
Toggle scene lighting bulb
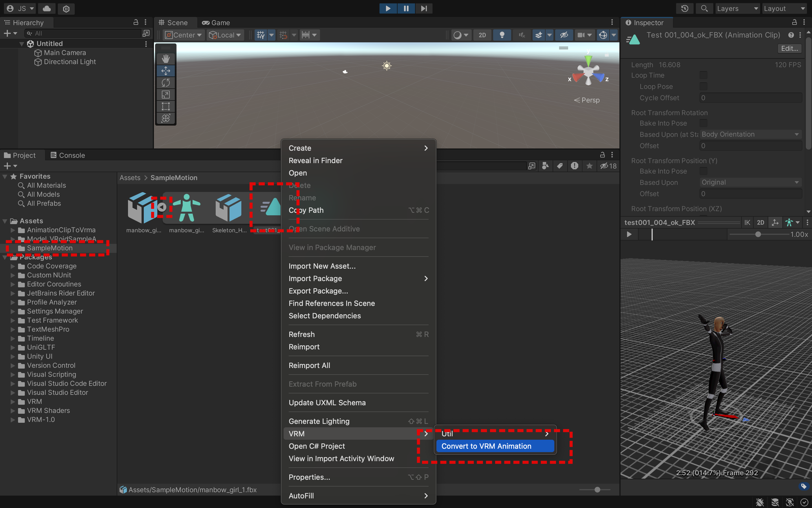click(x=502, y=35)
